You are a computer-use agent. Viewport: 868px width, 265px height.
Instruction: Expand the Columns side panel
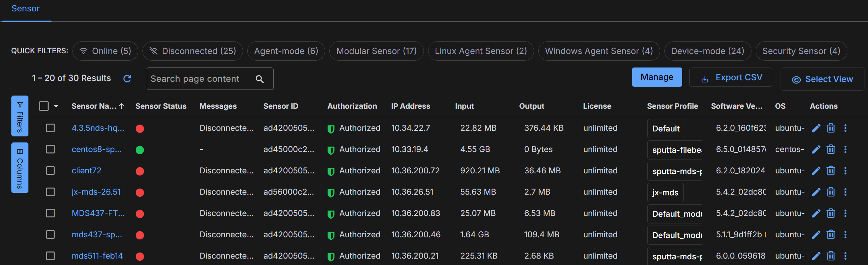[20, 168]
